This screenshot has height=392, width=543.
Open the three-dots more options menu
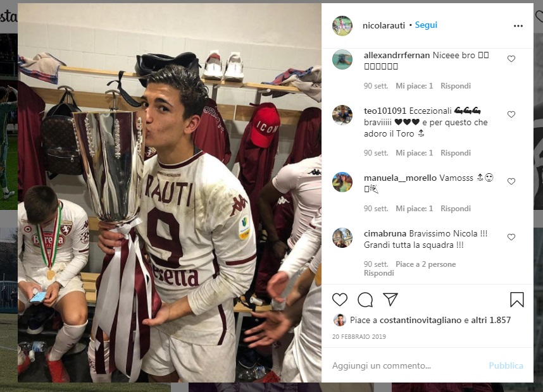pyautogui.click(x=518, y=26)
